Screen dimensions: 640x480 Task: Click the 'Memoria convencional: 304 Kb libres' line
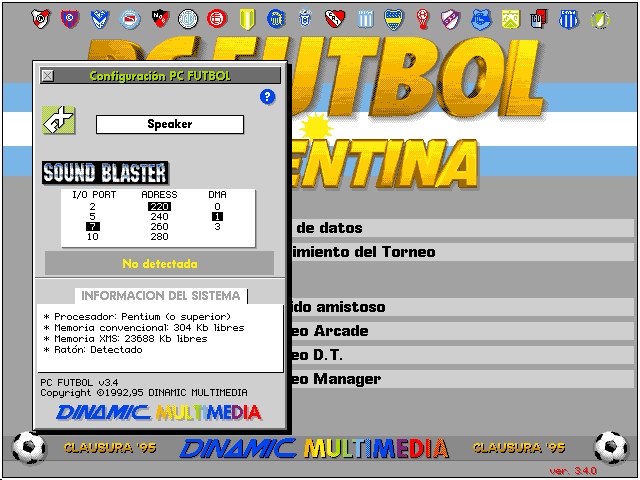click(144, 328)
